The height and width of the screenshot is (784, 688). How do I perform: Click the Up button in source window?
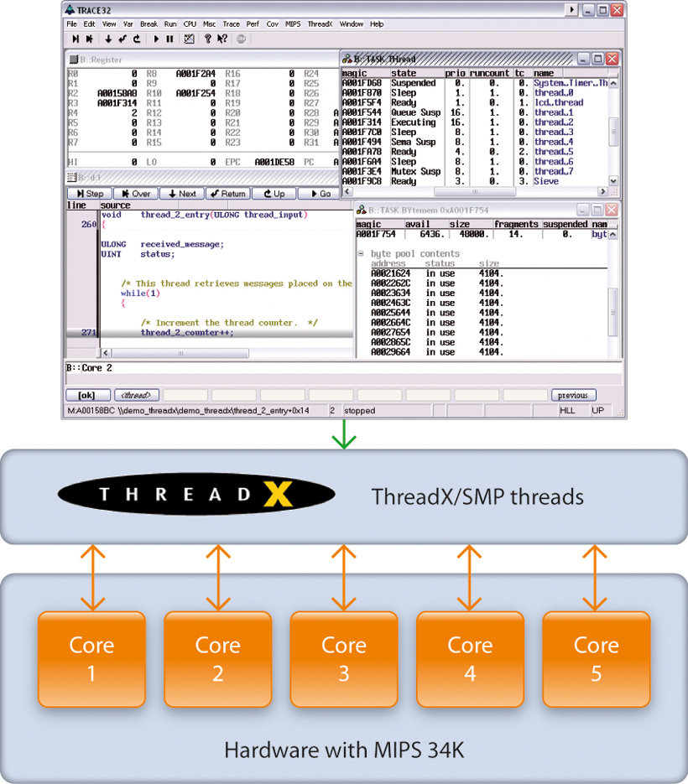pos(274,194)
